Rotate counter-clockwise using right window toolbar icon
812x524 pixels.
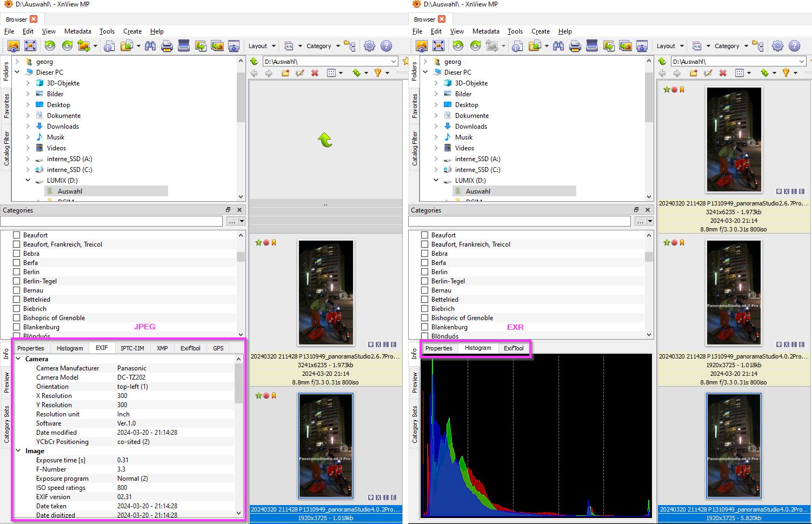pyautogui.click(x=458, y=46)
